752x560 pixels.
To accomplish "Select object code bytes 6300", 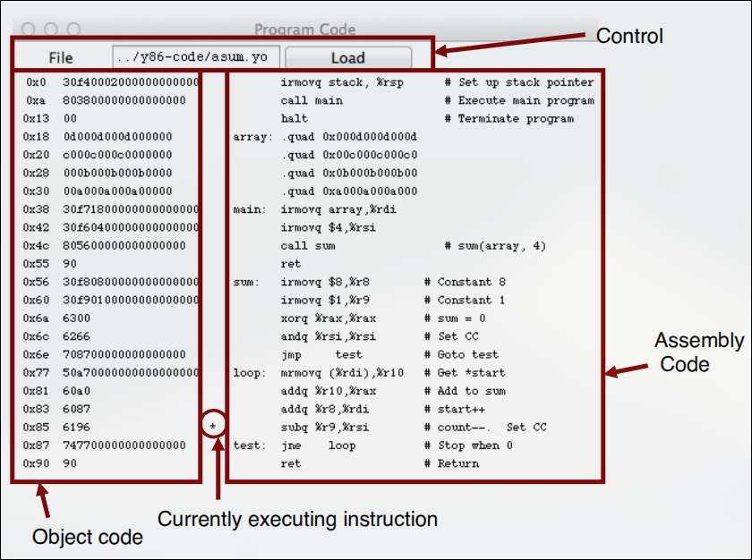I will pos(77,318).
